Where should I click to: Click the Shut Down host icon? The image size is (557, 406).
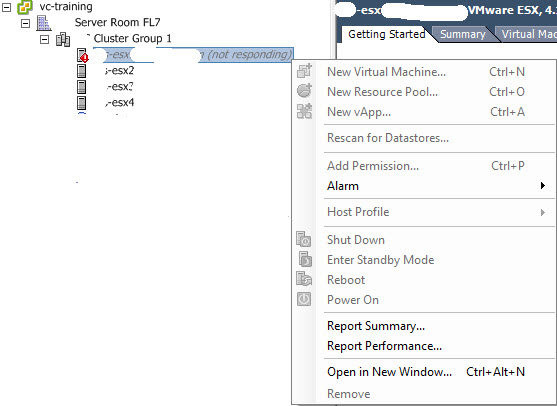[304, 239]
